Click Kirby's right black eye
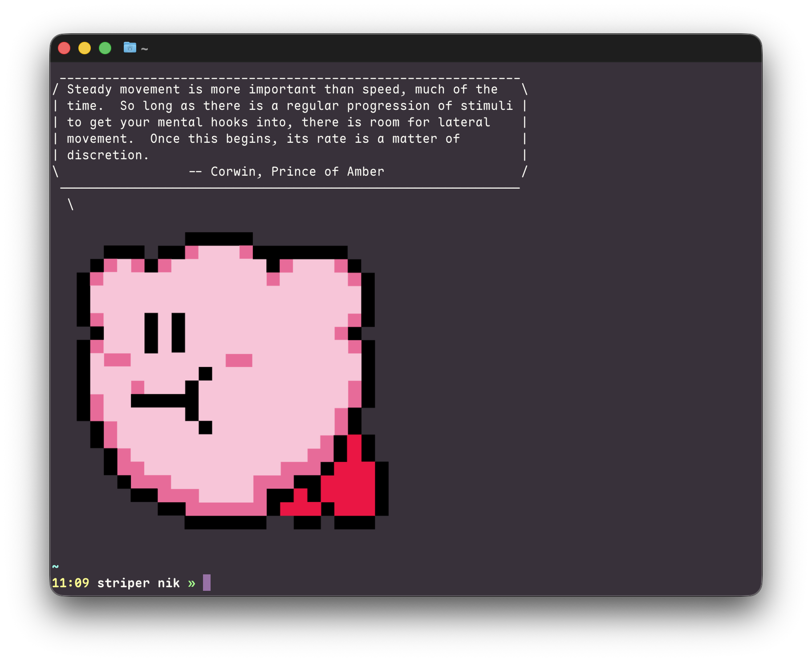The image size is (812, 662). [x=178, y=333]
